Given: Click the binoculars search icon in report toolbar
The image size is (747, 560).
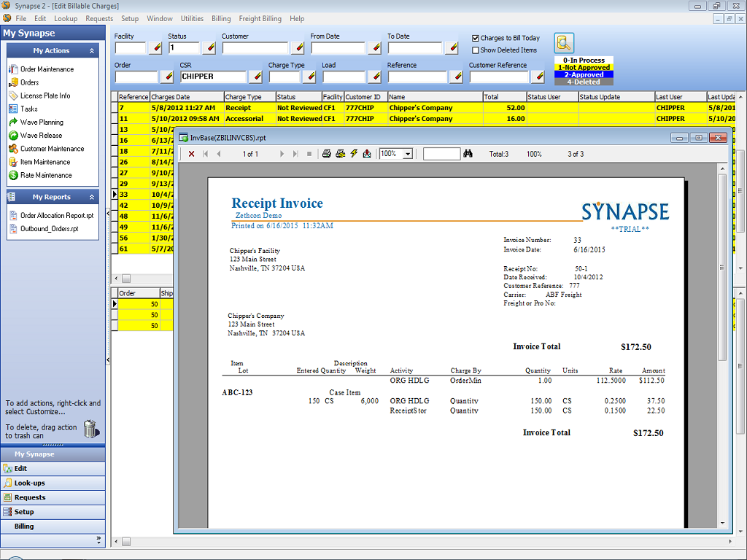Looking at the screenshot, I should click(x=467, y=154).
